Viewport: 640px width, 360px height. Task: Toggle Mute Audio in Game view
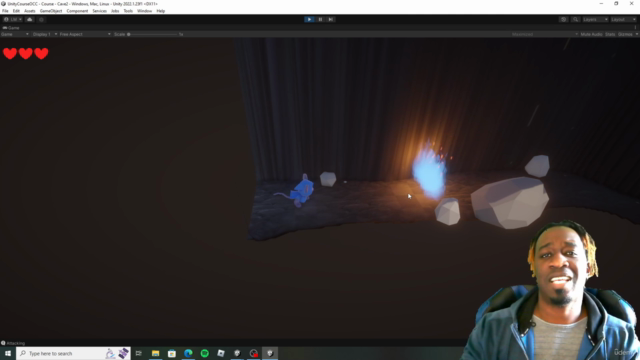pyautogui.click(x=591, y=34)
